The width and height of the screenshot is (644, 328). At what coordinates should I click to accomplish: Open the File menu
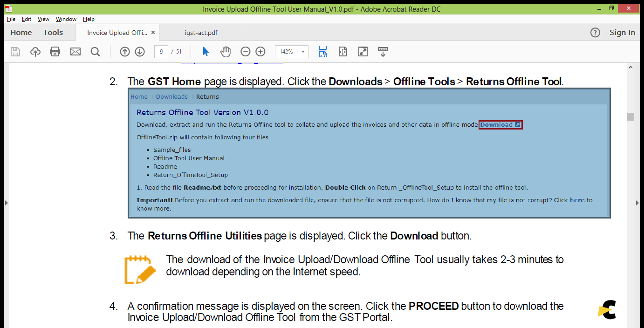[11, 19]
